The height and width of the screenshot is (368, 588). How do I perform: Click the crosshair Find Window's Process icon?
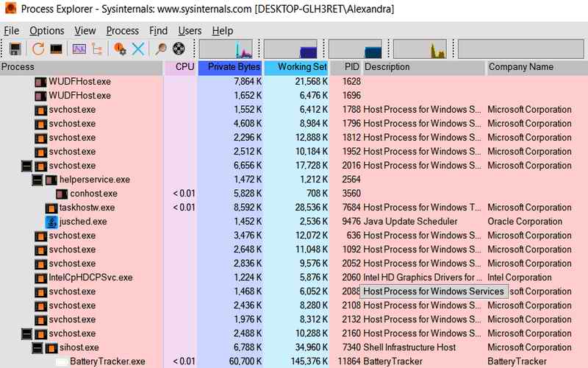tap(179, 49)
